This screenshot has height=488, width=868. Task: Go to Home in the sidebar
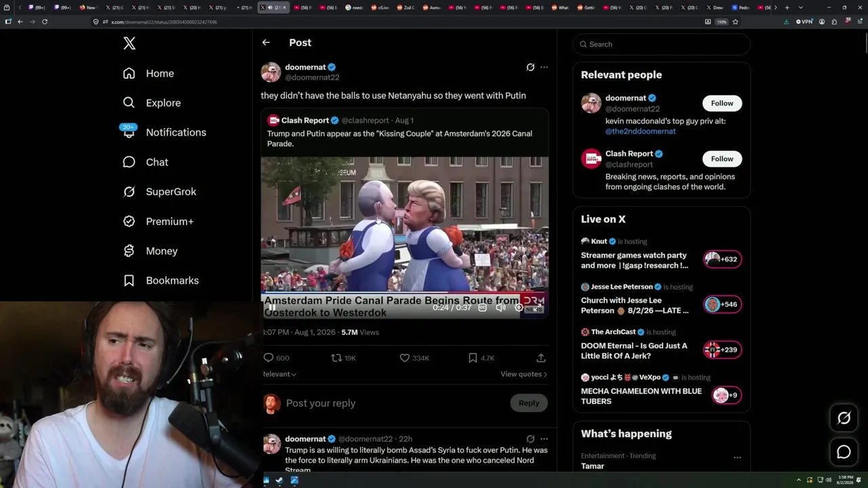[149, 73]
